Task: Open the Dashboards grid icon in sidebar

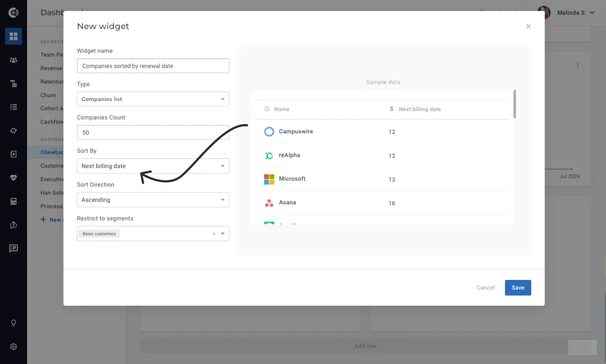Action: pos(13,36)
